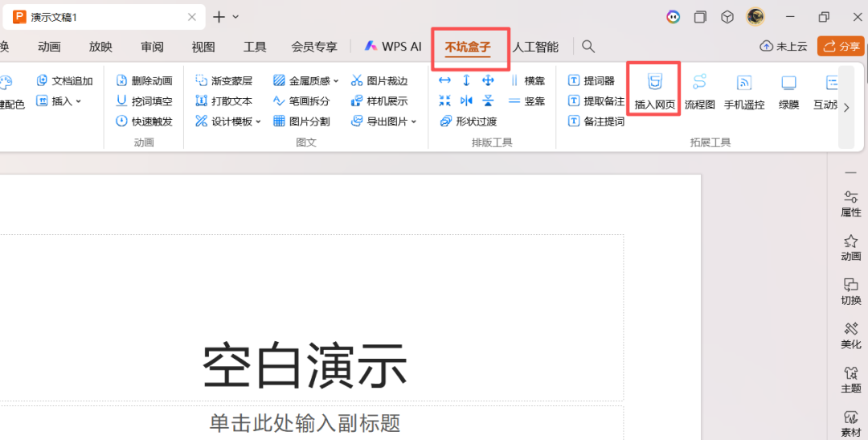Switch to the 不坑盒子 tab
The image size is (868, 440).
click(x=468, y=47)
